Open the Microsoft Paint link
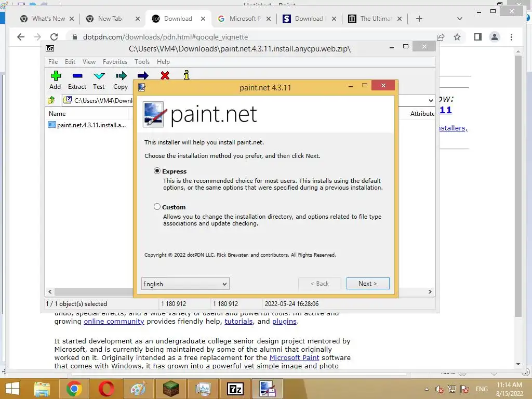The image size is (532, 399). (294, 357)
